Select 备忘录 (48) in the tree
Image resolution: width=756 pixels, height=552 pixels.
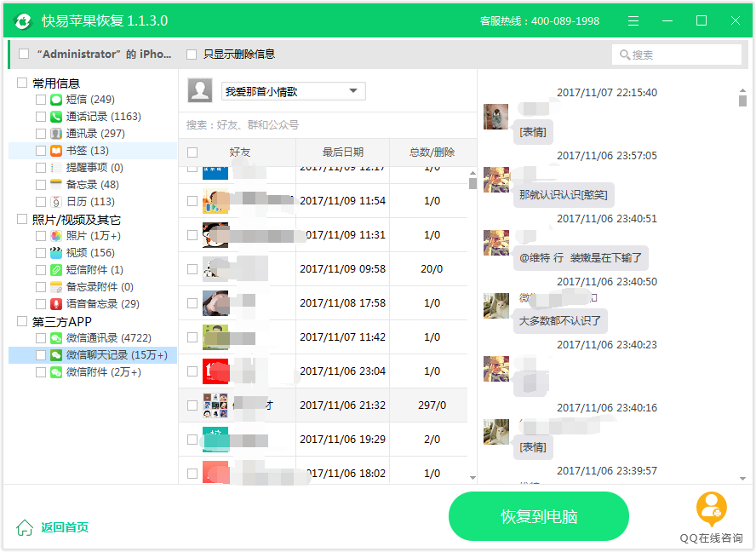pyautogui.click(x=93, y=184)
